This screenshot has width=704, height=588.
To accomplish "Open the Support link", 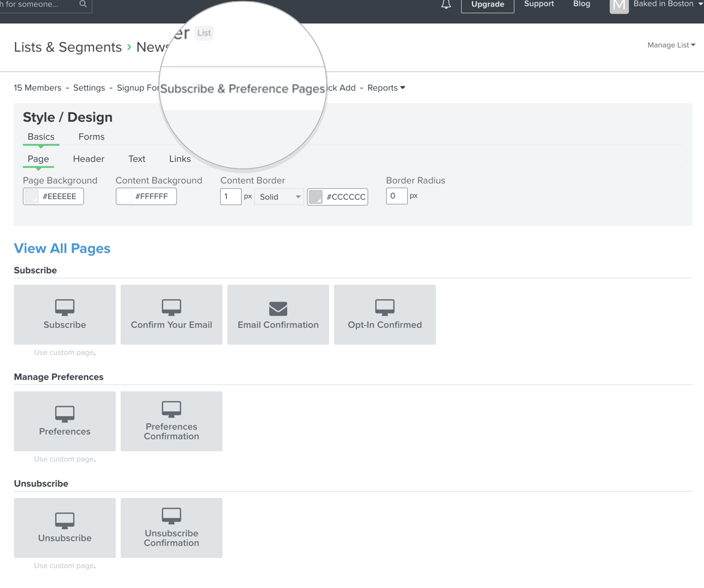I will point(538,4).
